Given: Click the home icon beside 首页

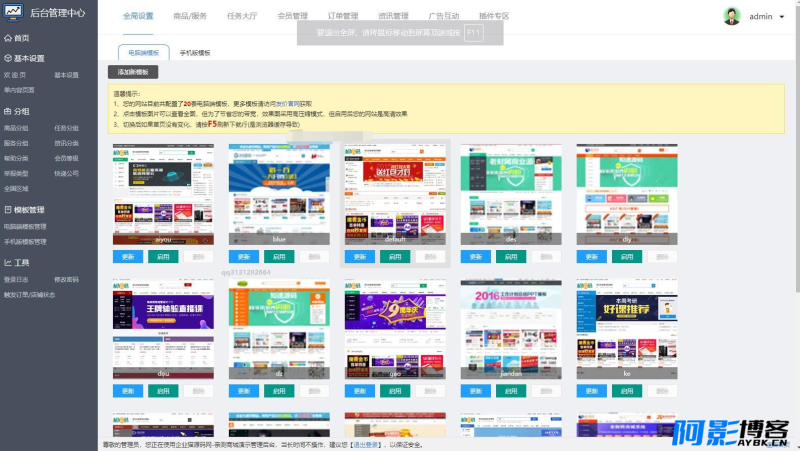Looking at the screenshot, I should point(8,38).
